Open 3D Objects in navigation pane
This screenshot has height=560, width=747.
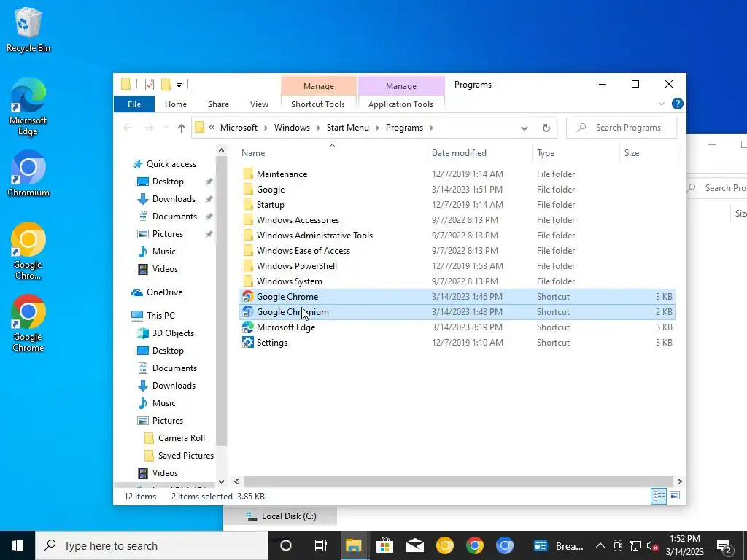(172, 332)
